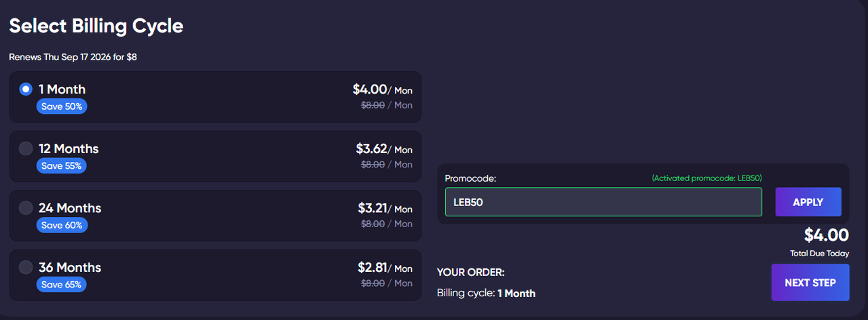Click the 12 Months plan label
The width and height of the screenshot is (868, 320).
(x=69, y=148)
